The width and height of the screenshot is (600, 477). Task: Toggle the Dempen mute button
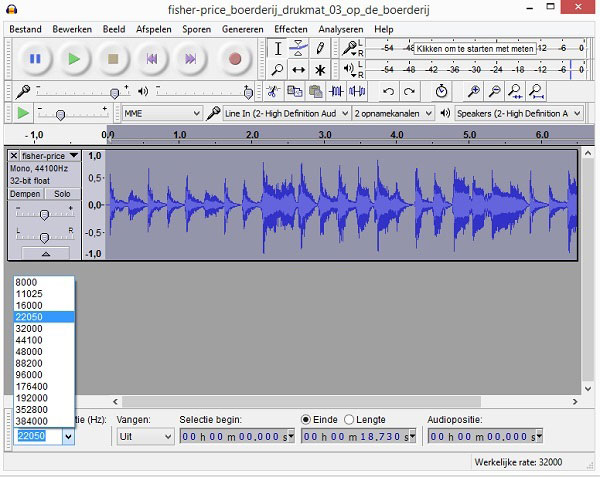point(25,194)
